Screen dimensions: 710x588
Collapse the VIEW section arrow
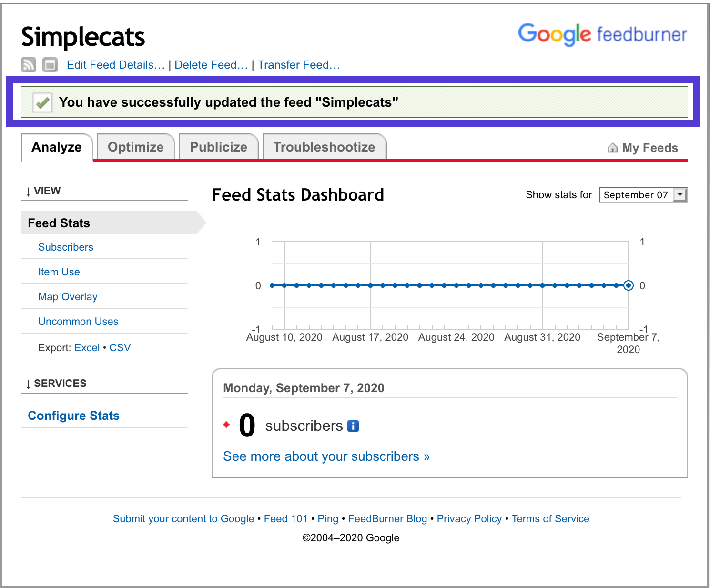click(29, 192)
